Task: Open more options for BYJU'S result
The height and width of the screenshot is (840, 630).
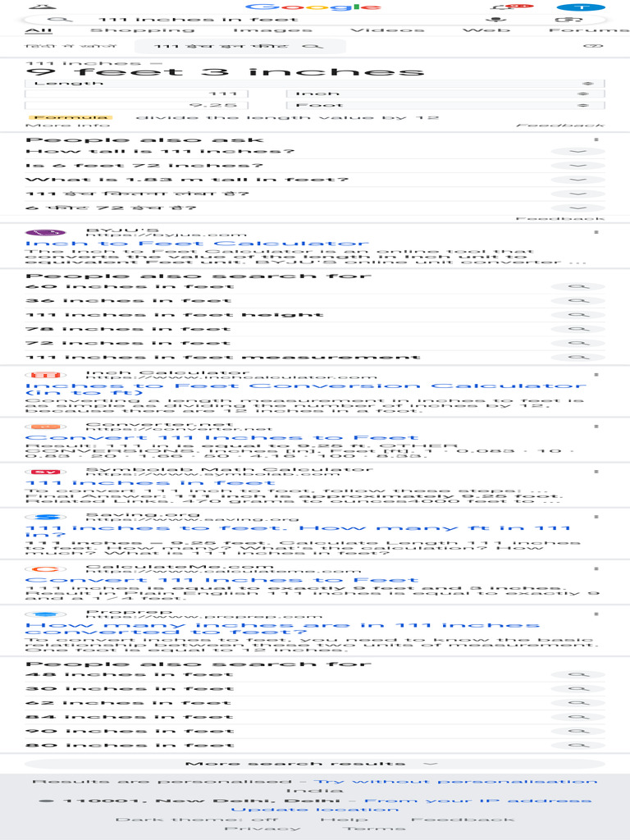Action: (x=596, y=232)
